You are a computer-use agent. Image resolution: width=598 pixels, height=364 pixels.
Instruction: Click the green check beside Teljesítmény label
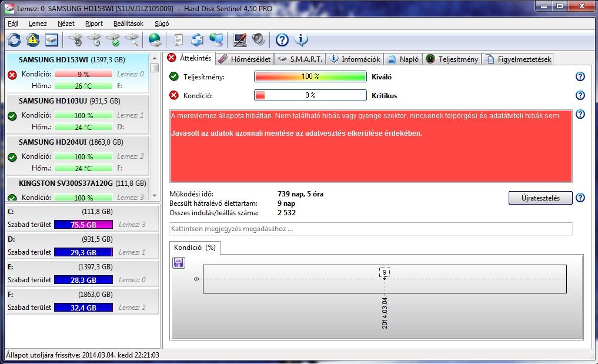[174, 76]
